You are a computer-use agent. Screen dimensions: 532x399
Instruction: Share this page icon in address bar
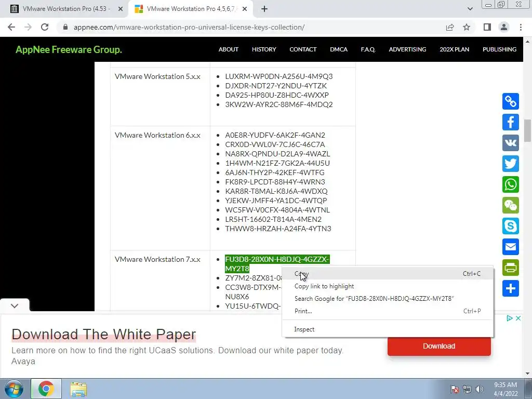(450, 27)
